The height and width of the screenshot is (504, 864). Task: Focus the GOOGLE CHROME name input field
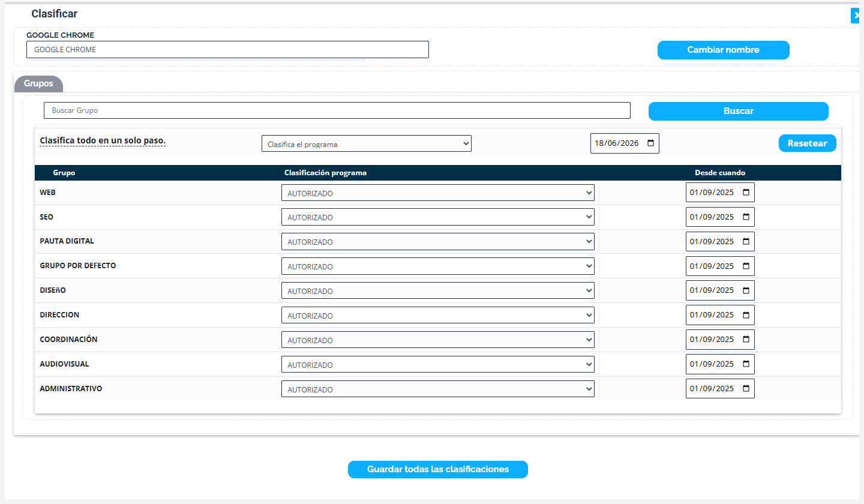pyautogui.click(x=227, y=50)
